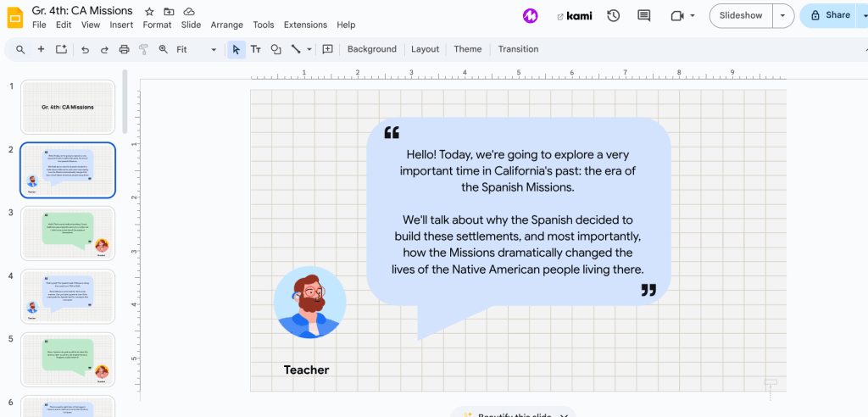Screen dimensions: 868x417
Task: Select the text box tool
Action: coord(255,50)
